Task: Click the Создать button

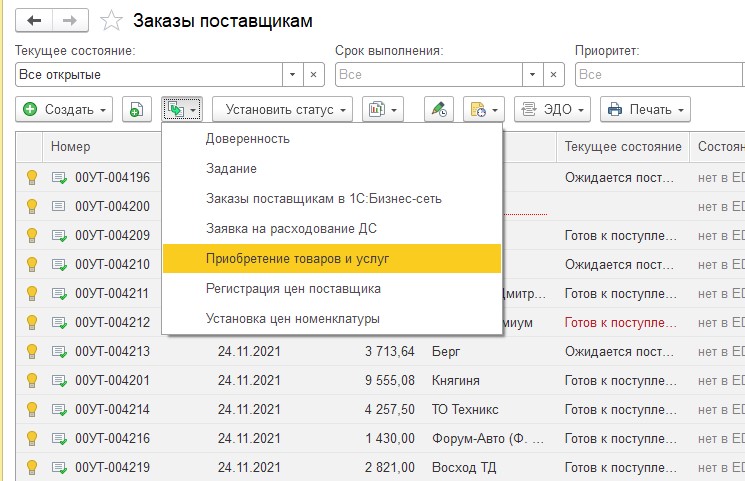Action: point(65,109)
